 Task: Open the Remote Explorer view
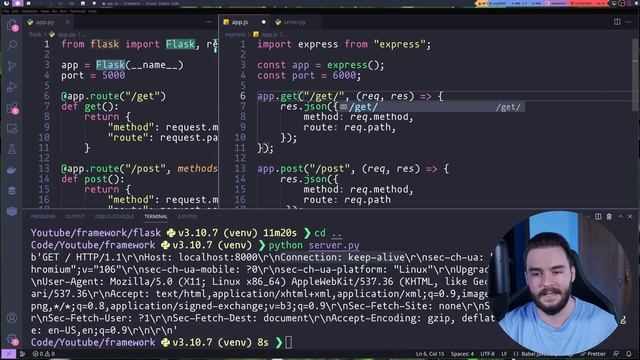[12, 129]
